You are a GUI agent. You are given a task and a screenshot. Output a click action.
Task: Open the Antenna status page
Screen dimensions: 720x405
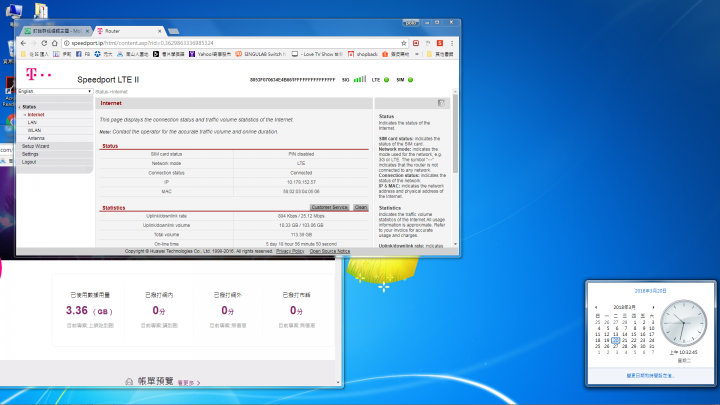point(36,138)
